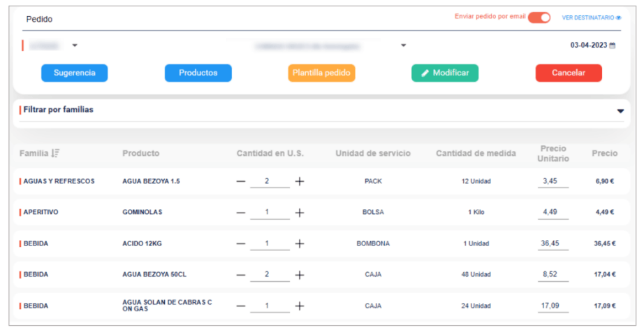Viewport: 644px width, 335px height.
Task: Click the green Modificar button
Action: tap(445, 73)
